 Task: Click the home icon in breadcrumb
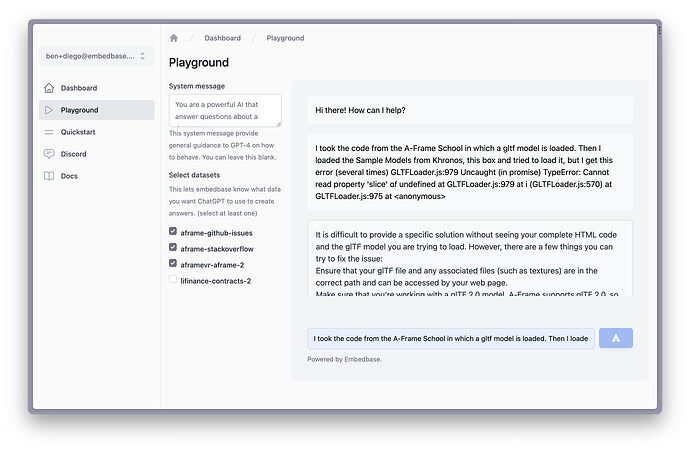tap(174, 38)
